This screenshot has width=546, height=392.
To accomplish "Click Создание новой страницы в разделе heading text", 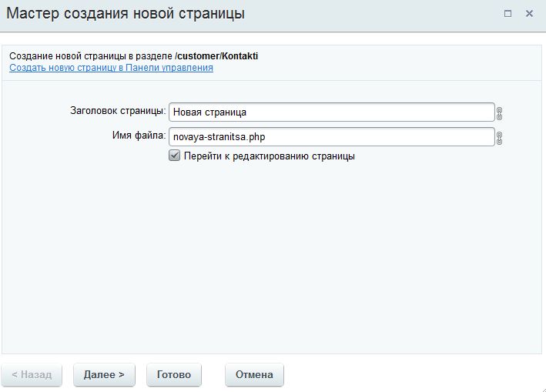I will (91, 56).
